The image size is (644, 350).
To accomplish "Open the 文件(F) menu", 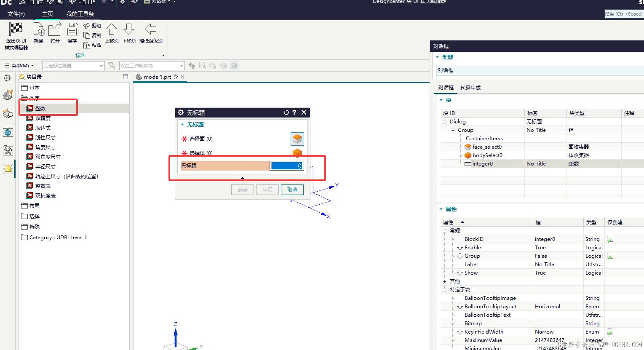I will pyautogui.click(x=16, y=14).
